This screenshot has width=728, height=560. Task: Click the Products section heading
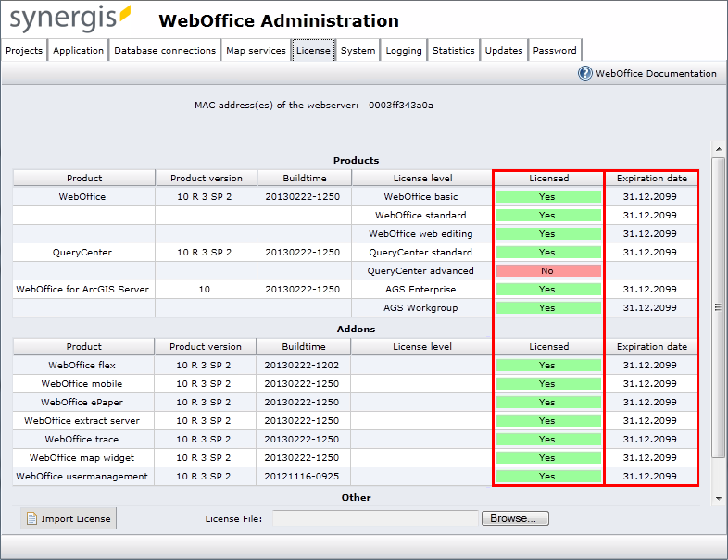coord(356,160)
